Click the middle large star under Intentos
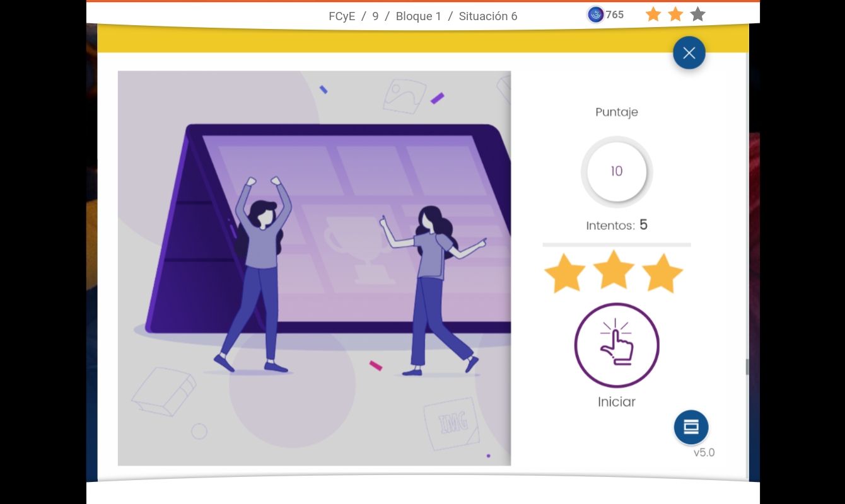The width and height of the screenshot is (845, 504). tap(614, 270)
